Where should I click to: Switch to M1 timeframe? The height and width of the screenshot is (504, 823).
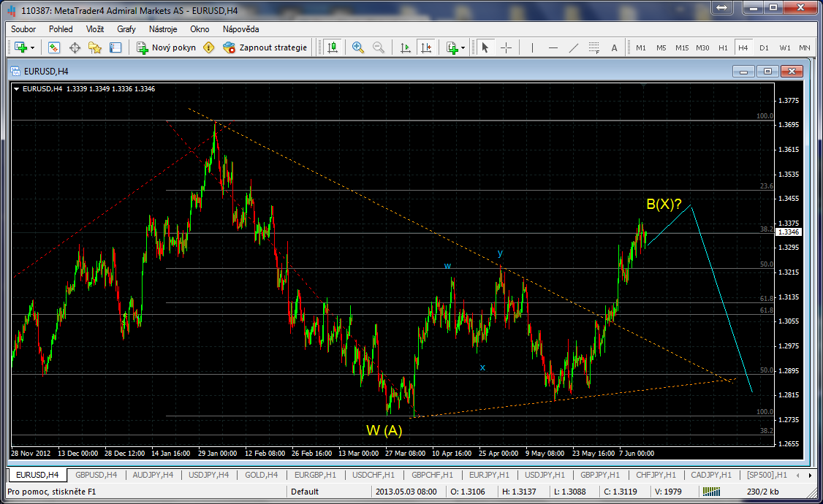641,47
